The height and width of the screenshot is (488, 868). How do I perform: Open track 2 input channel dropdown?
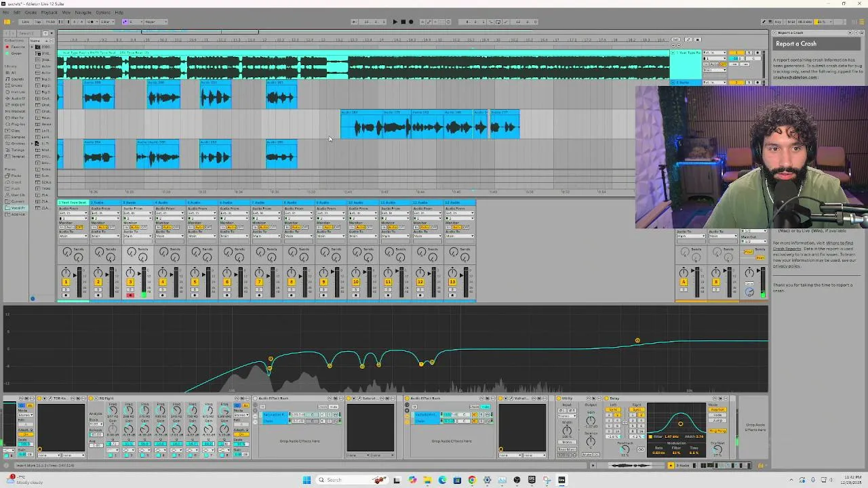click(x=105, y=218)
